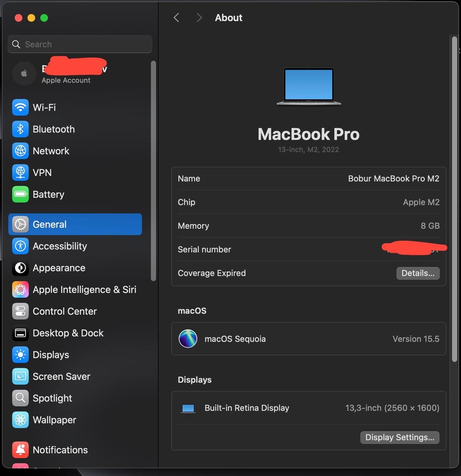Open the Wallpaper flower icon
Viewport: 461px width, 476px height.
click(x=20, y=420)
